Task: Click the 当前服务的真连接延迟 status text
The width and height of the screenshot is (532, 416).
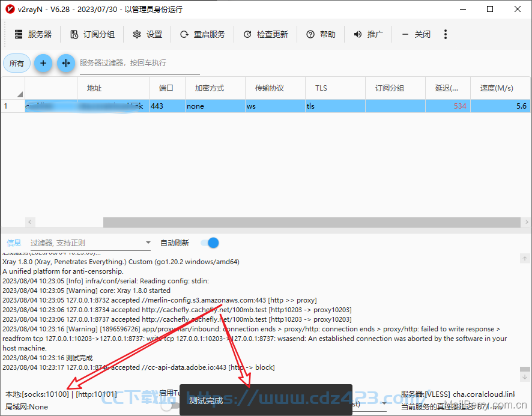Action: pyautogui.click(x=452, y=406)
